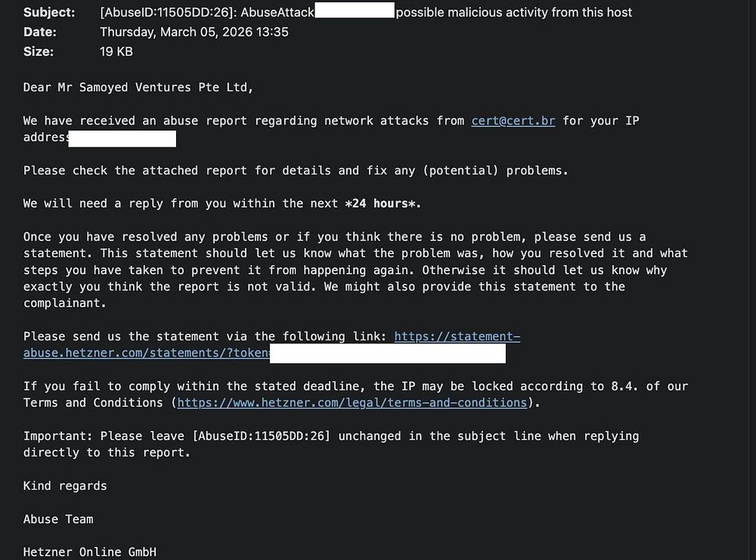Click the Subject field label
This screenshot has width=756, height=560.
[49, 12]
